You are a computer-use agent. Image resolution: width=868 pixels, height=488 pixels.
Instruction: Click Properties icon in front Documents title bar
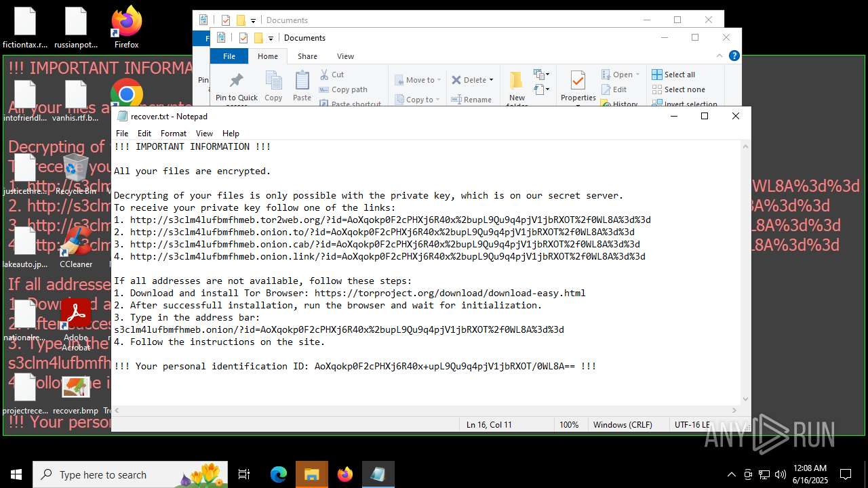(243, 38)
